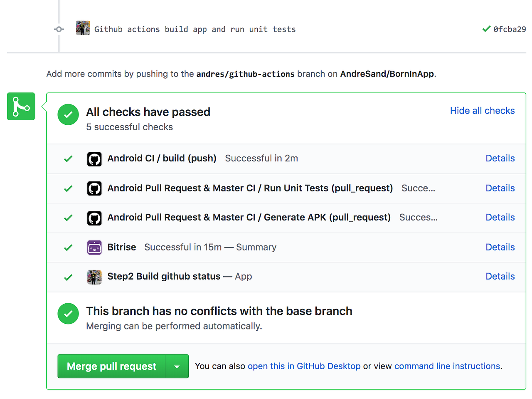Viewport: 532px width, 399px height.
Task: Open the merge options dropdown arrow
Action: point(177,366)
